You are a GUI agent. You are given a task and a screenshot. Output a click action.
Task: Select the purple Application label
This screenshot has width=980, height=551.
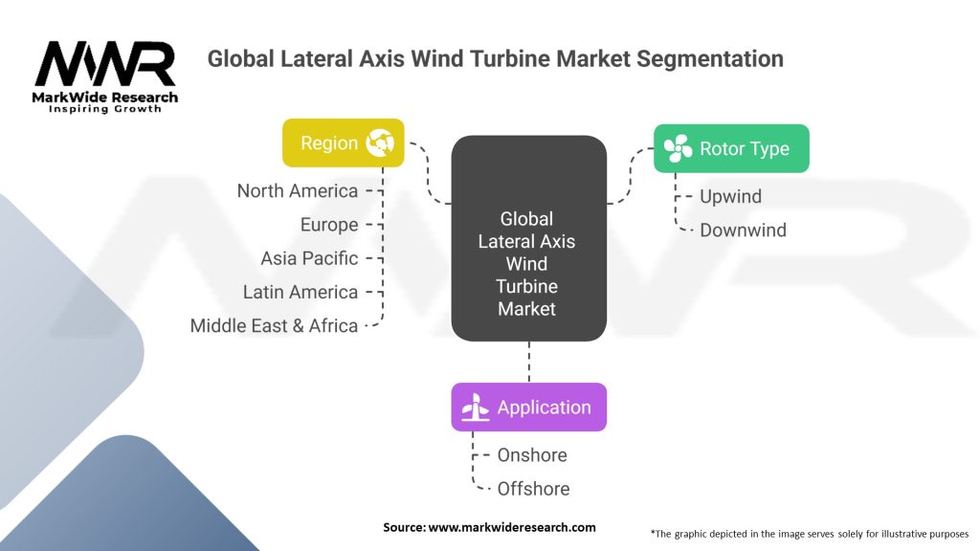pyautogui.click(x=543, y=408)
